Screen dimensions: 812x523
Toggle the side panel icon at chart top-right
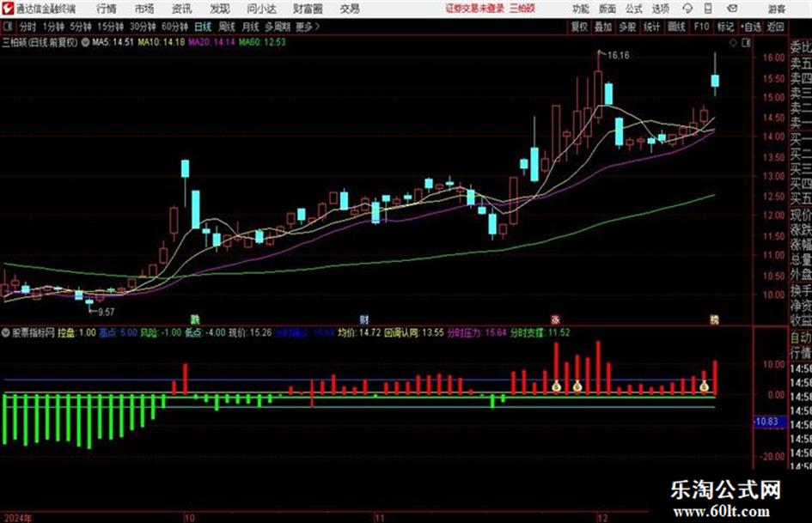pyautogui.click(x=746, y=43)
